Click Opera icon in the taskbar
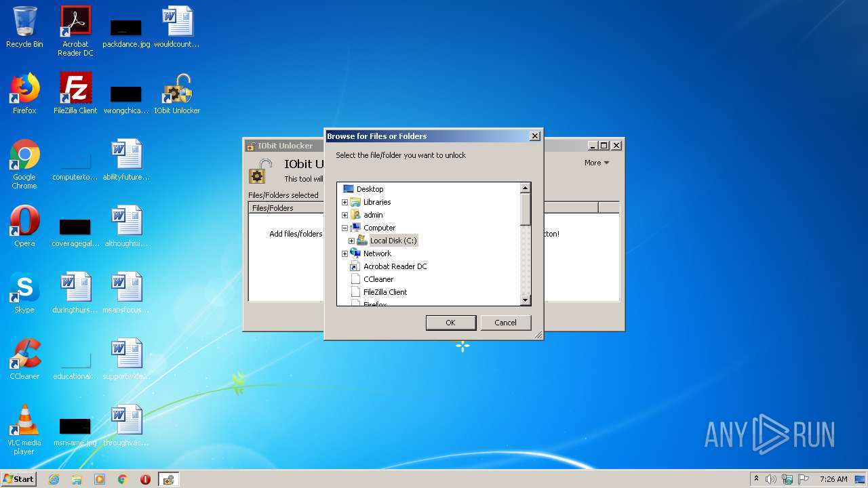868x488 pixels. (x=145, y=479)
